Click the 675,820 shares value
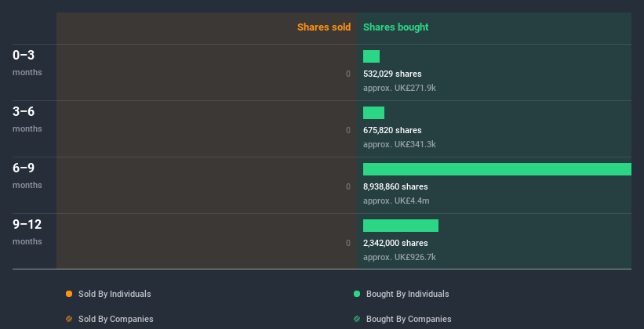The image size is (644, 329). click(x=392, y=130)
